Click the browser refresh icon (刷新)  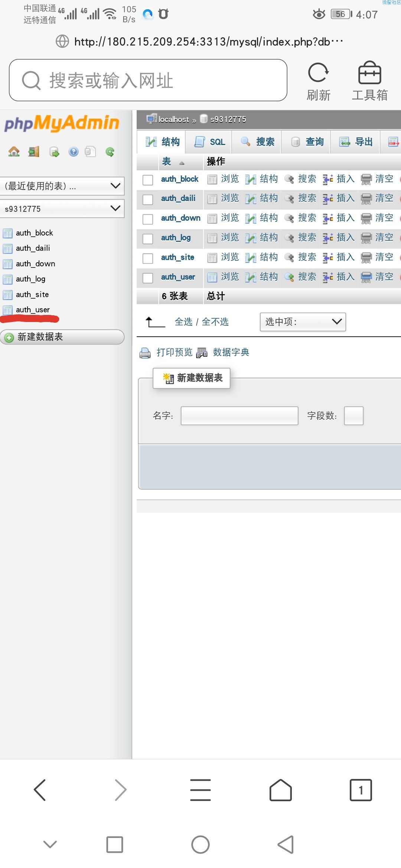319,81
